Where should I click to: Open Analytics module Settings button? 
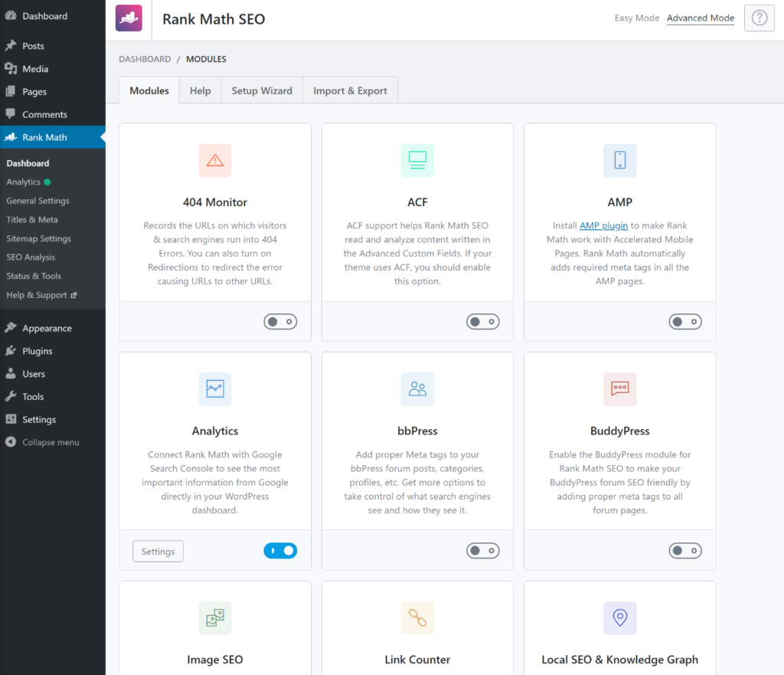click(x=158, y=552)
